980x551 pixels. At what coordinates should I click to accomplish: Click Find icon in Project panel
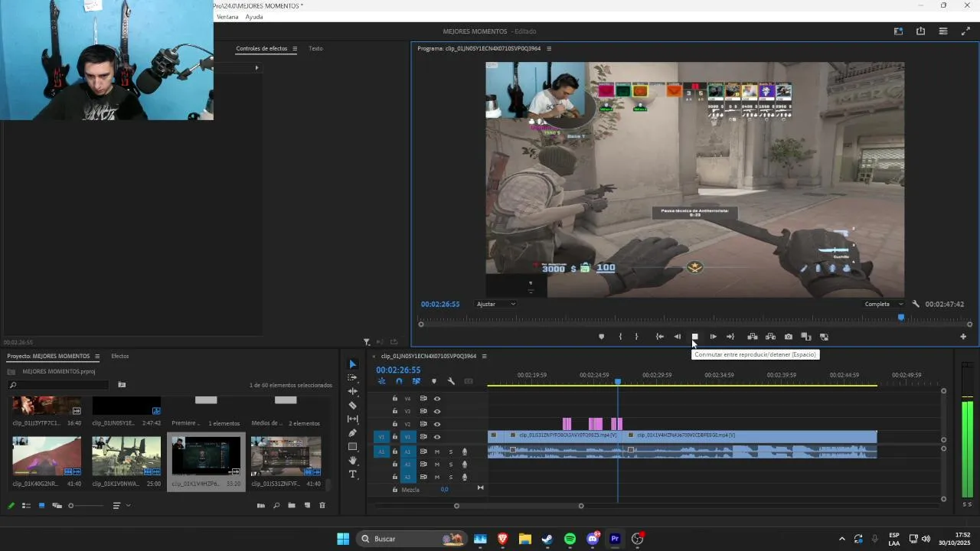tap(276, 505)
